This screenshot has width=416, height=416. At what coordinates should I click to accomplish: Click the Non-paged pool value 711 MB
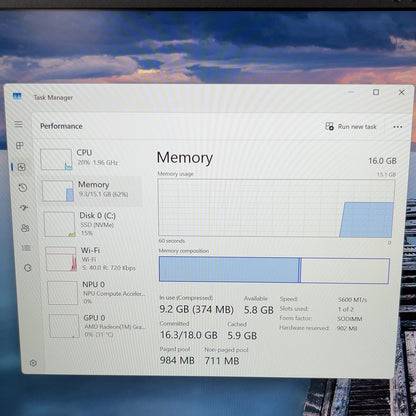(222, 361)
